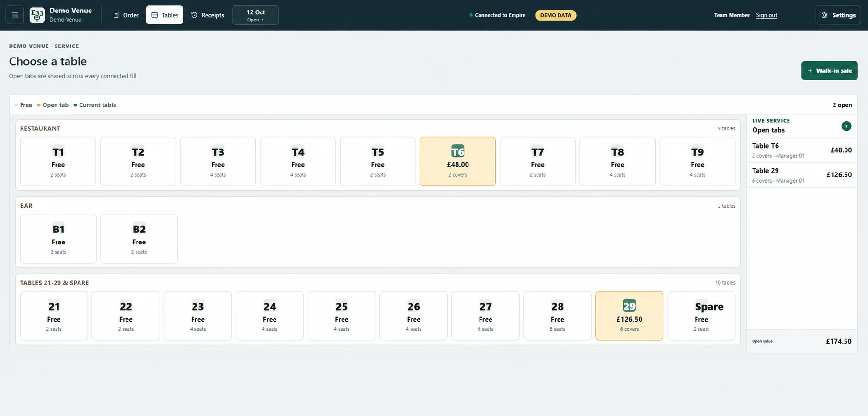Select table 25
The width and height of the screenshot is (868, 416).
(x=342, y=316)
